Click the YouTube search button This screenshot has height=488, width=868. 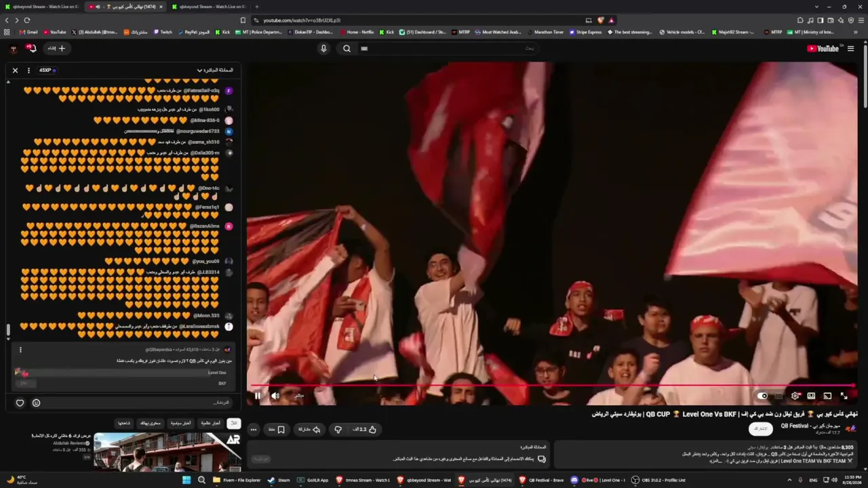tap(347, 48)
